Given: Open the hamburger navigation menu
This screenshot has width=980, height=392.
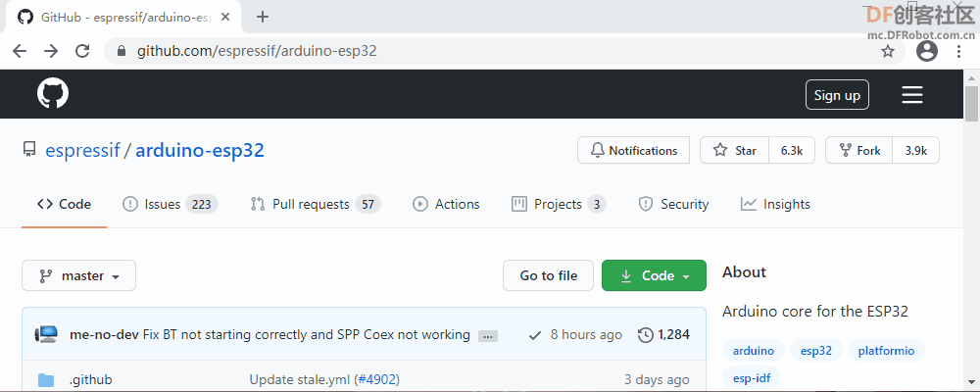Looking at the screenshot, I should tap(911, 95).
